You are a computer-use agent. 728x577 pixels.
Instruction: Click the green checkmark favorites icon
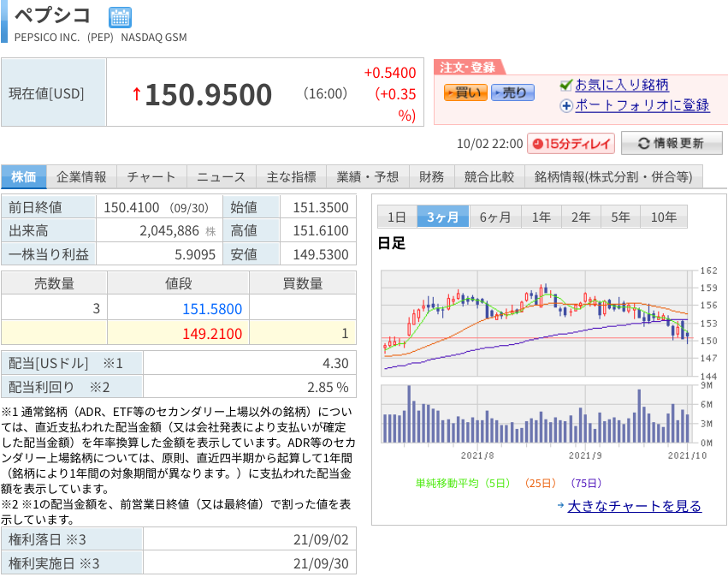click(566, 85)
